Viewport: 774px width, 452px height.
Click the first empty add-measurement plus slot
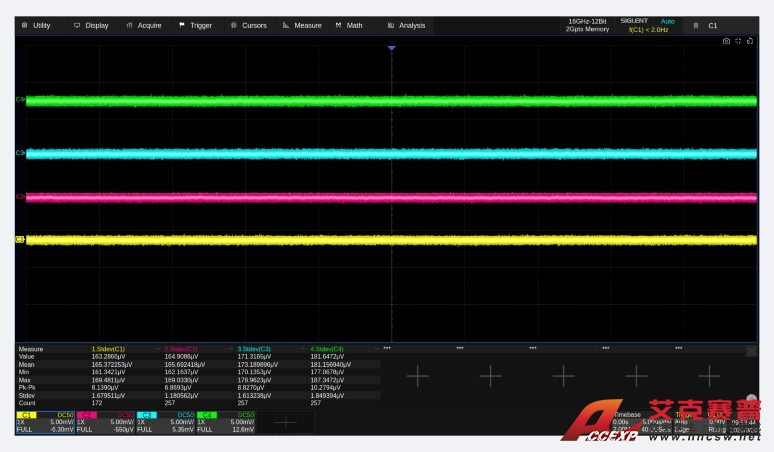pyautogui.click(x=417, y=375)
